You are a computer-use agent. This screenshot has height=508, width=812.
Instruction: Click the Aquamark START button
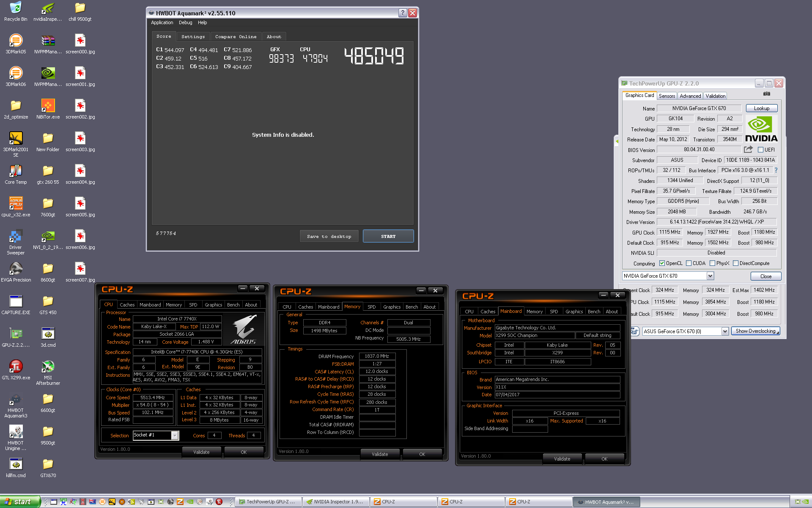coord(388,236)
